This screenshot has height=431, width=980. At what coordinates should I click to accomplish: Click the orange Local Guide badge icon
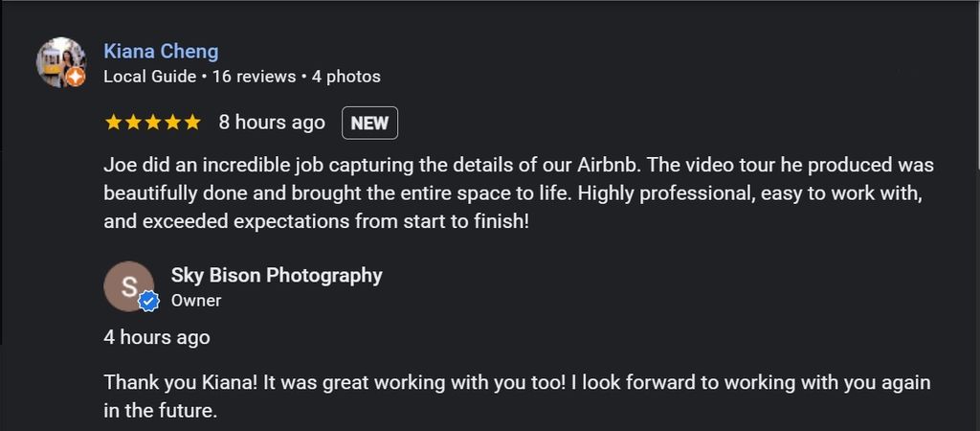point(76,78)
